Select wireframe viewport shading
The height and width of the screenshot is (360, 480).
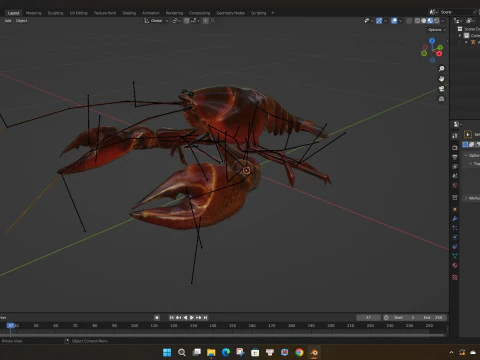(417, 21)
